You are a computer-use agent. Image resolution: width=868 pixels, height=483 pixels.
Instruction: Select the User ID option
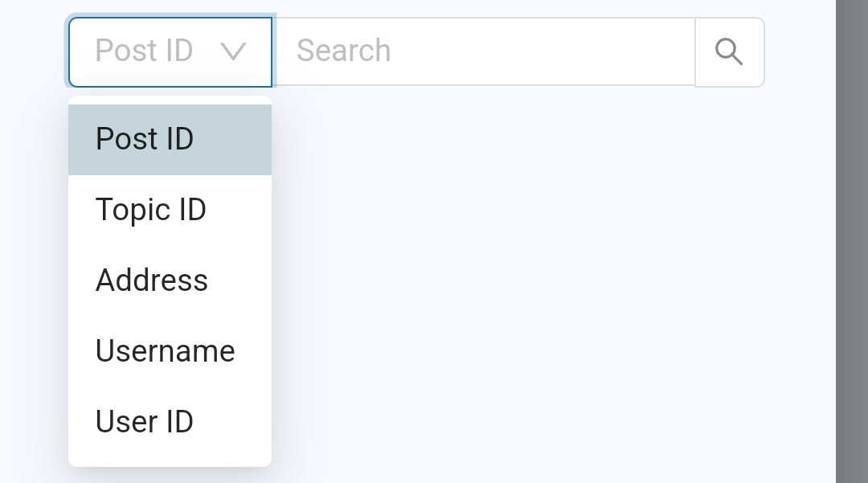tap(170, 422)
